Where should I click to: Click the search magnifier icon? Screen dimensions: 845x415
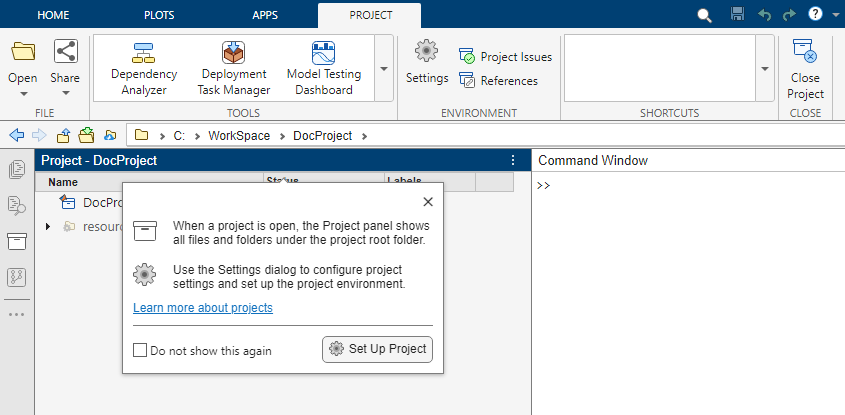(704, 15)
